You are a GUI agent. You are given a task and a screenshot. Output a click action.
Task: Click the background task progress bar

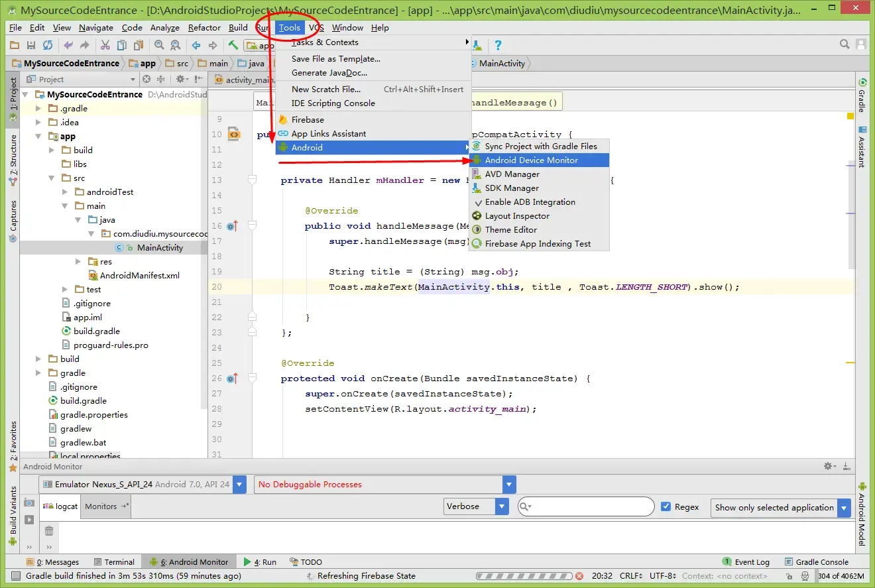[523, 576]
